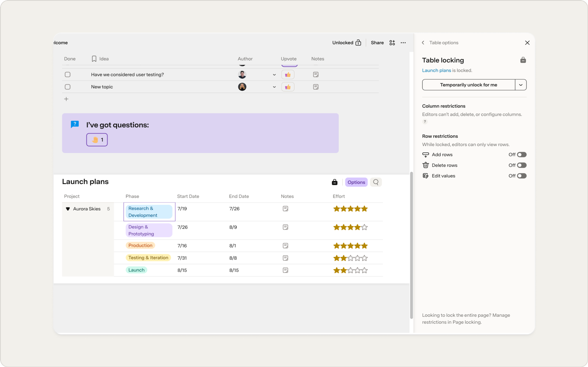Screen dimensions: 588x367
Task: Click the black lock icon beside Options
Action: tap(335, 182)
